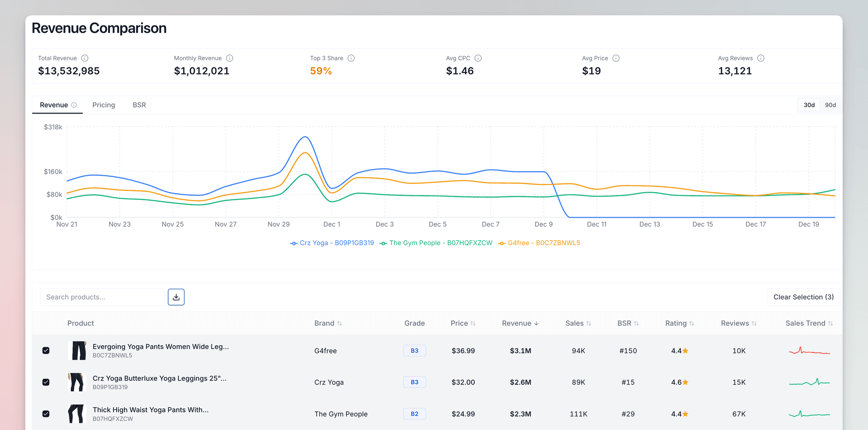Uncheck the Evergoing Yoga Pants row checkbox
This screenshot has height=430, width=868.
[46, 351]
